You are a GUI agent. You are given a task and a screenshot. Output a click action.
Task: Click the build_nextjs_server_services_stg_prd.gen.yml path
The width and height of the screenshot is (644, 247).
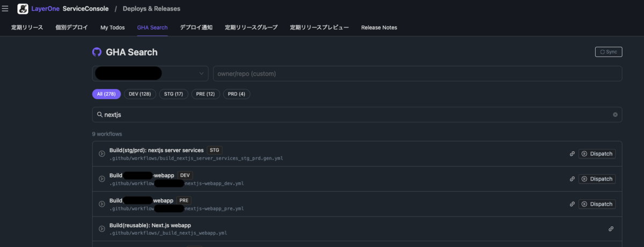point(196,159)
